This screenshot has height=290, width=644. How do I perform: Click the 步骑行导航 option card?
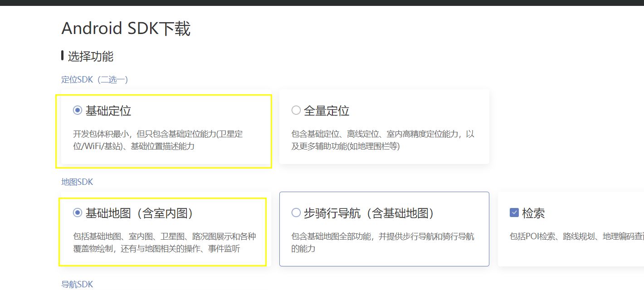(384, 229)
